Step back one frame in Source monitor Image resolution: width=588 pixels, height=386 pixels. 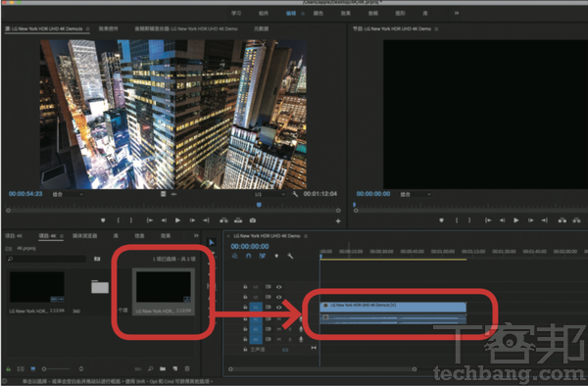pos(164,220)
